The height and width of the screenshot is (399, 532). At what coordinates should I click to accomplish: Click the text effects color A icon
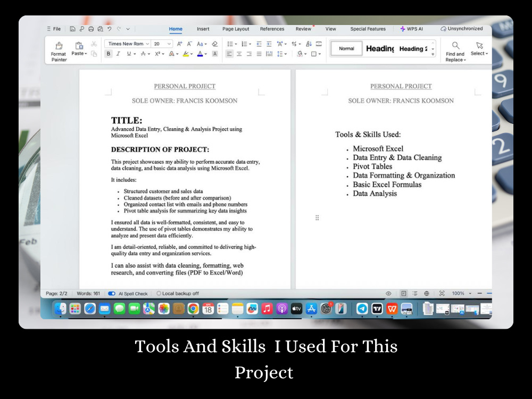coord(172,54)
